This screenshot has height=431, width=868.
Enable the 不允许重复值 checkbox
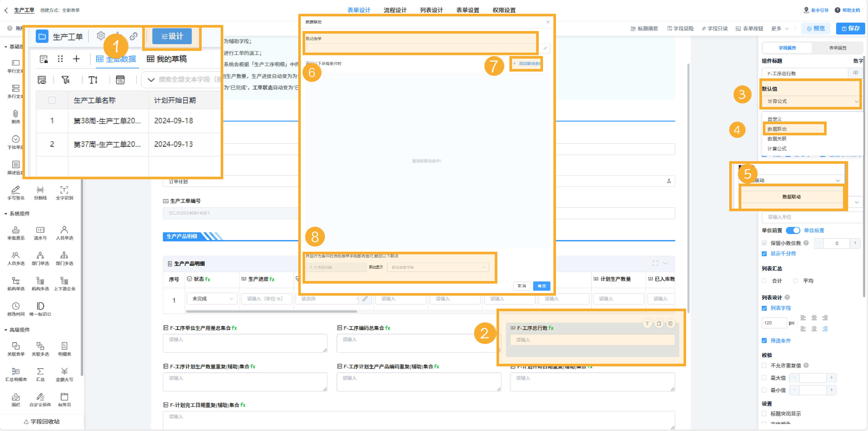[x=764, y=366]
